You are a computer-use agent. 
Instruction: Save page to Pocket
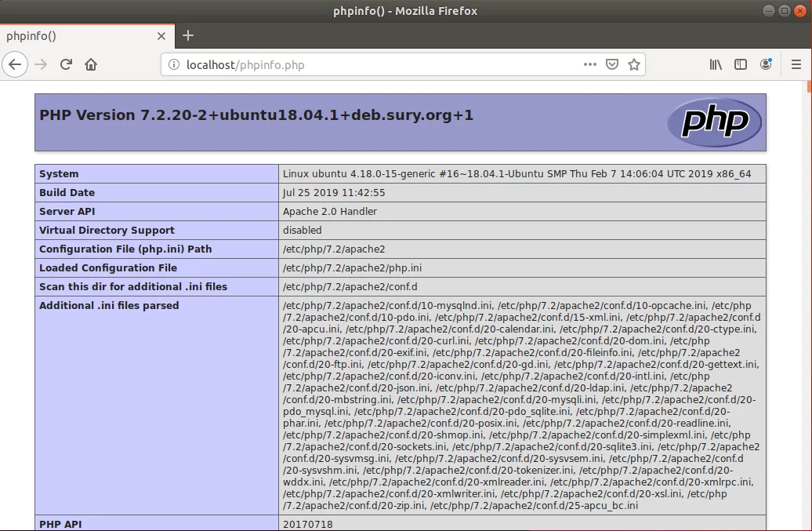point(612,65)
